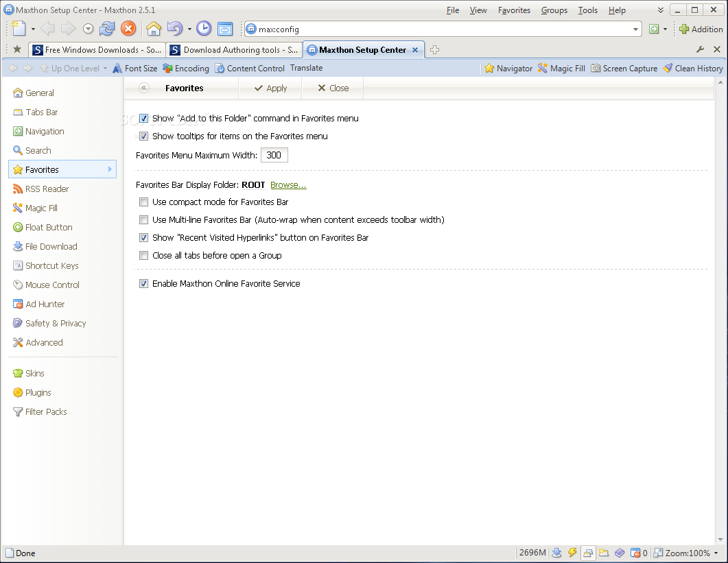
Task: Switch to Free Windows Downloads tab
Action: tap(97, 49)
